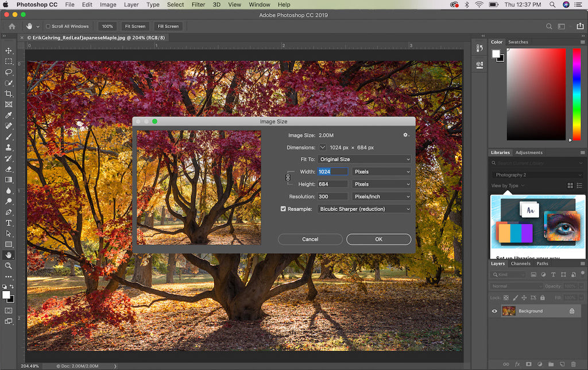588x370 pixels.
Task: Click the hue spectrum slider
Action: [x=577, y=94]
